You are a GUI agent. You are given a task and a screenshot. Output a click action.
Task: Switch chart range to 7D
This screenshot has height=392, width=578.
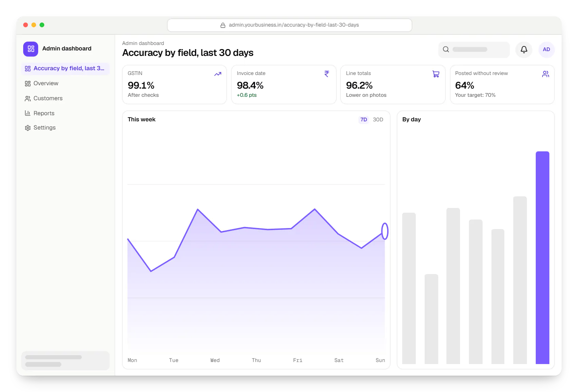click(x=364, y=120)
